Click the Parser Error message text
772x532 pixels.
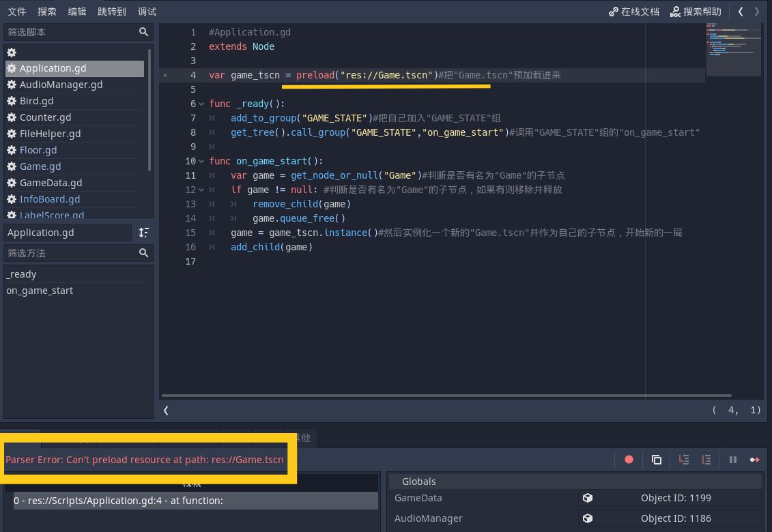tap(144, 460)
